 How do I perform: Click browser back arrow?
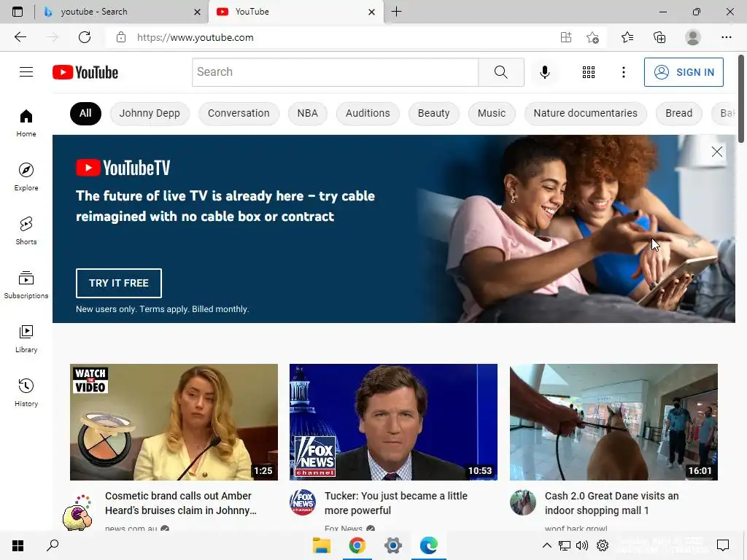coord(20,37)
